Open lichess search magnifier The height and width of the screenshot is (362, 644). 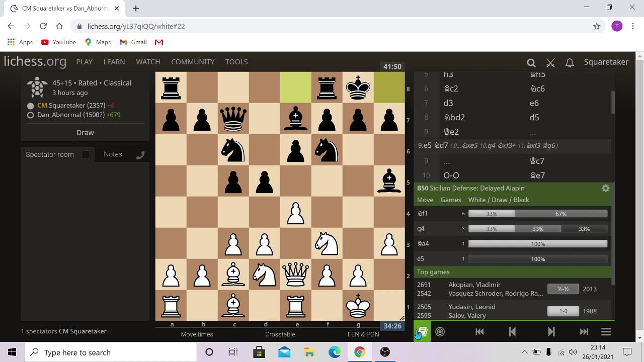click(531, 62)
